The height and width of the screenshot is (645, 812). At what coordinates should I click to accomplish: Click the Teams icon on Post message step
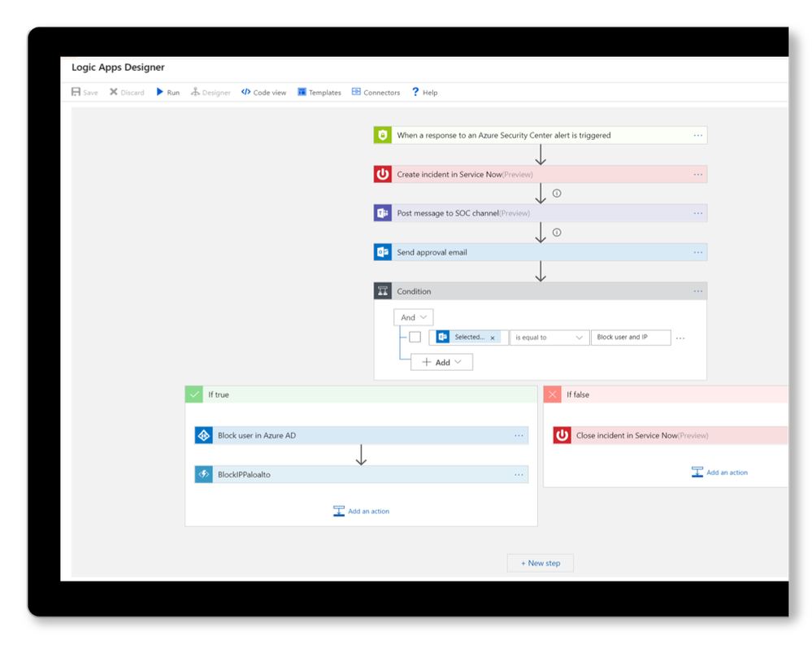point(383,213)
